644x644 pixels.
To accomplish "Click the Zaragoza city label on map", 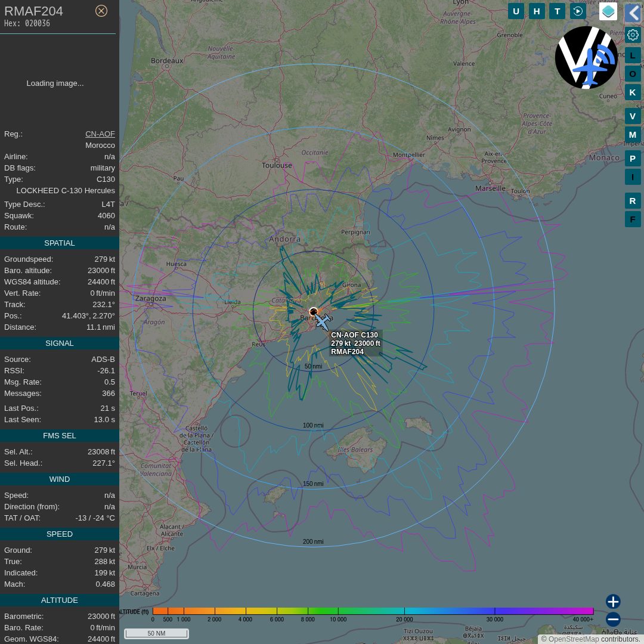I will click(x=151, y=299).
